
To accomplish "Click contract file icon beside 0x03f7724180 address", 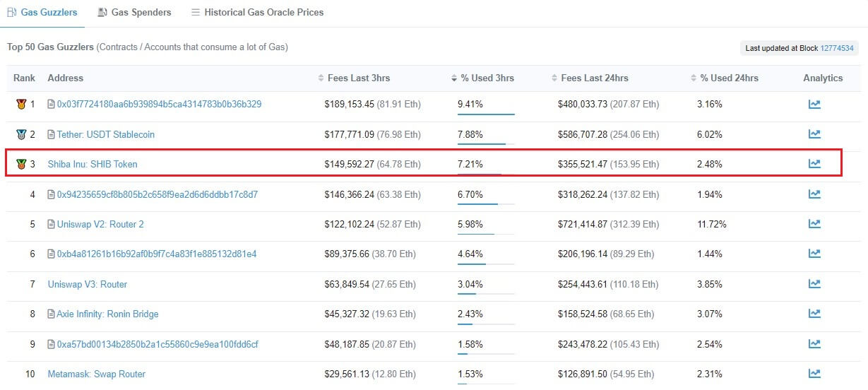I will pyautogui.click(x=51, y=104).
